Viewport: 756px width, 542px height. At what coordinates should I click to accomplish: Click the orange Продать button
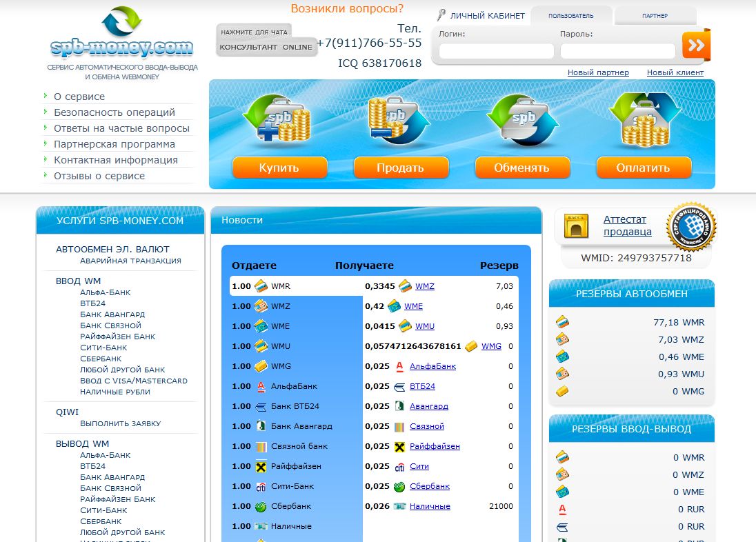[401, 168]
